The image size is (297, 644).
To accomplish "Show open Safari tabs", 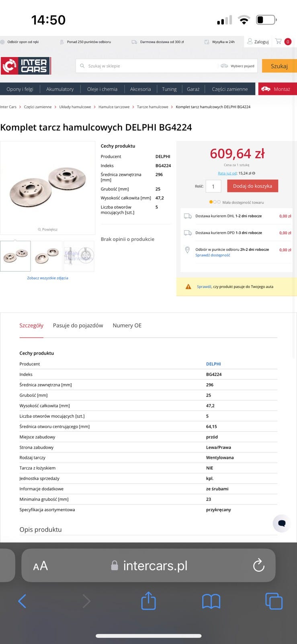I will coord(274,601).
